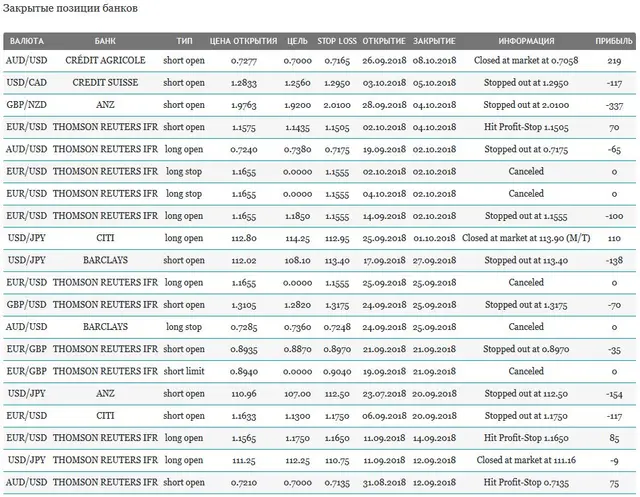640x497 pixels.
Task: Click the USD/CAD currency cell
Action: click(x=27, y=82)
